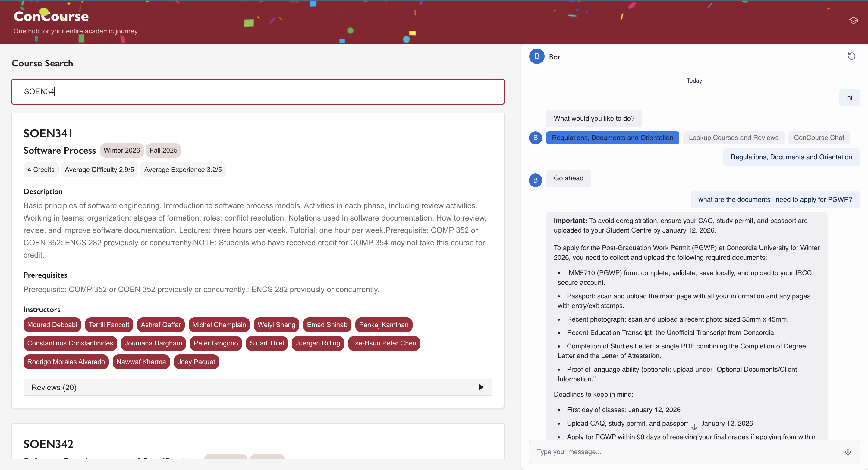Click the chat reset refresh icon

coord(851,56)
